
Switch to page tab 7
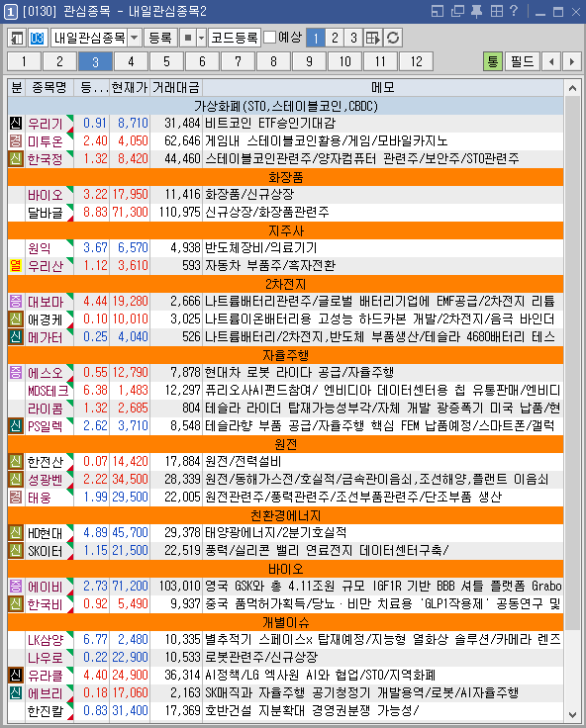pos(238,61)
